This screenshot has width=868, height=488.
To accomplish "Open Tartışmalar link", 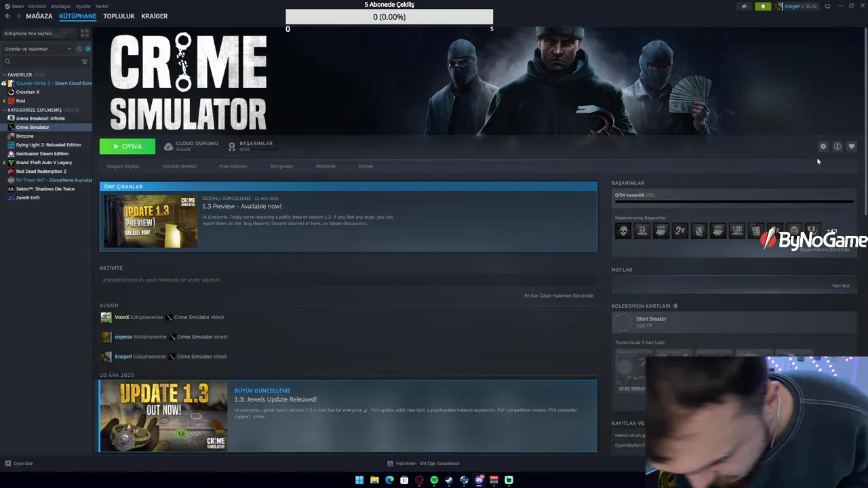I will point(281,166).
